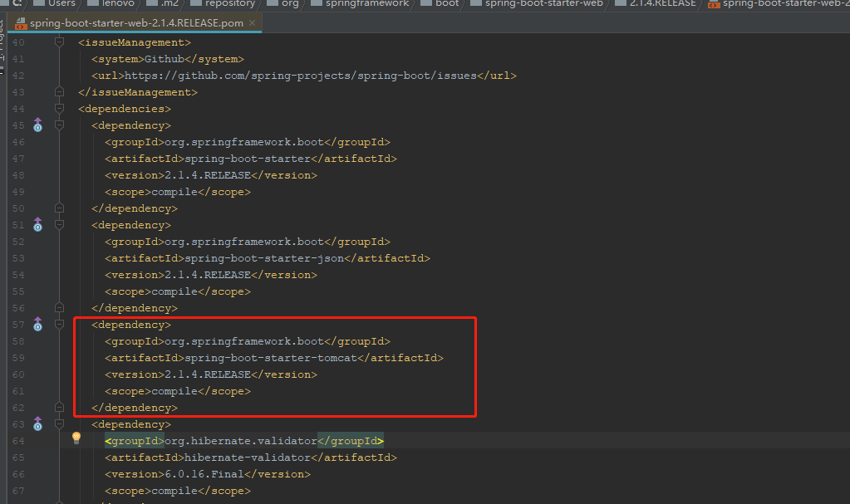Click the gutter dependency icon on line 51
The image size is (850, 504).
[x=37, y=225]
